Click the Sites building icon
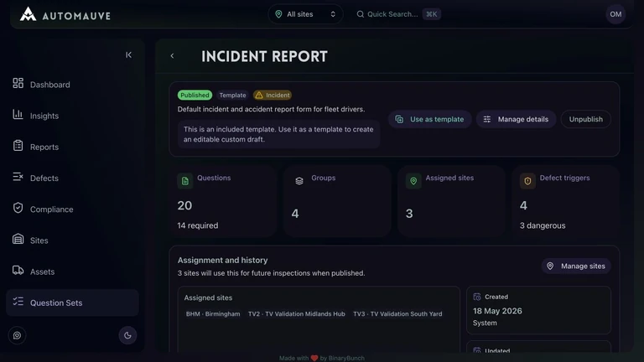Screen dimensions: 644x362 click(x=18, y=240)
